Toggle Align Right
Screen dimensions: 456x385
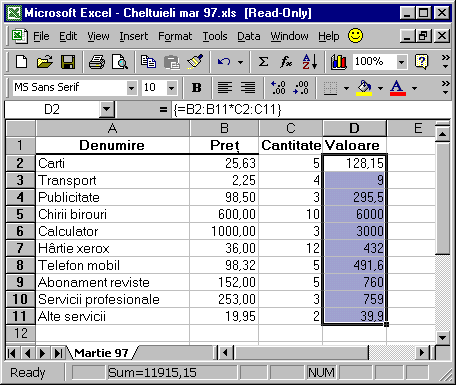[248, 88]
